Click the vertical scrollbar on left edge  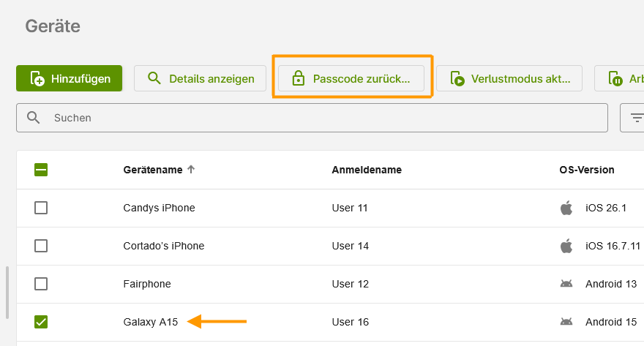(x=7, y=292)
